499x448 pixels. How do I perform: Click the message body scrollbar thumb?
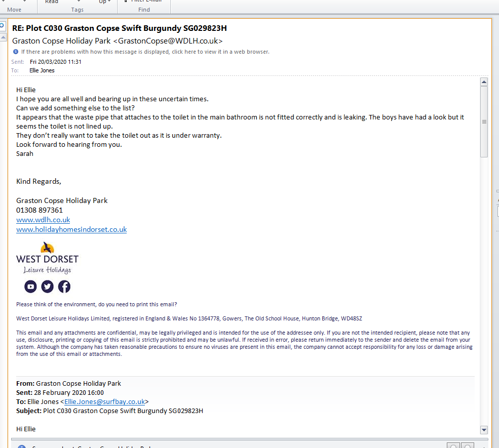[484, 122]
